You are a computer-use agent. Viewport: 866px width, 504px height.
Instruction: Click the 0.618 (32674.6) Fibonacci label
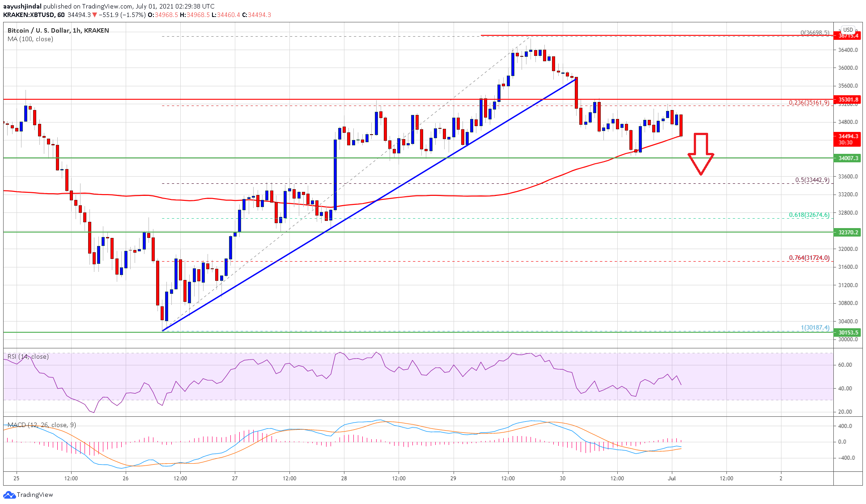point(809,215)
